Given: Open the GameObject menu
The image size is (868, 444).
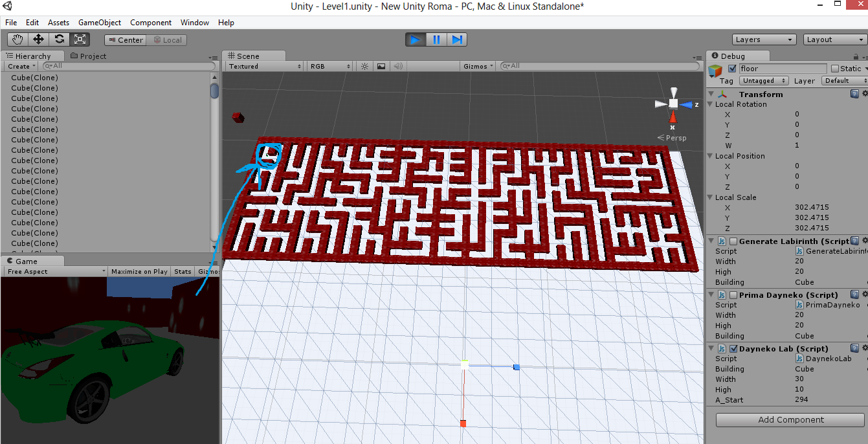Looking at the screenshot, I should (100, 22).
